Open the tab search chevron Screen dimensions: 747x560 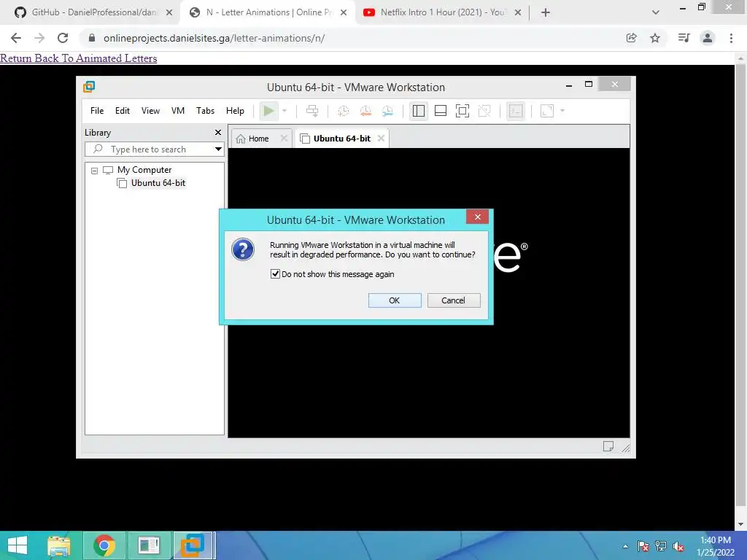pyautogui.click(x=656, y=12)
